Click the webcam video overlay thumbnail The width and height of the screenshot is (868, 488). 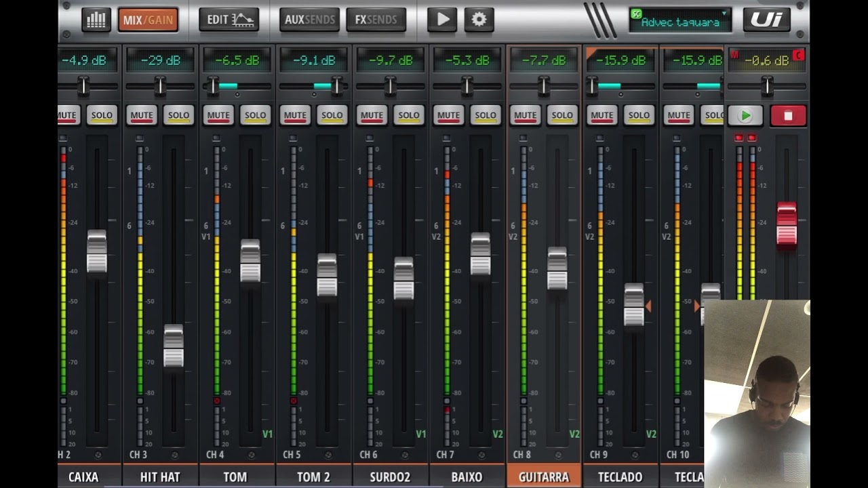[x=757, y=394]
